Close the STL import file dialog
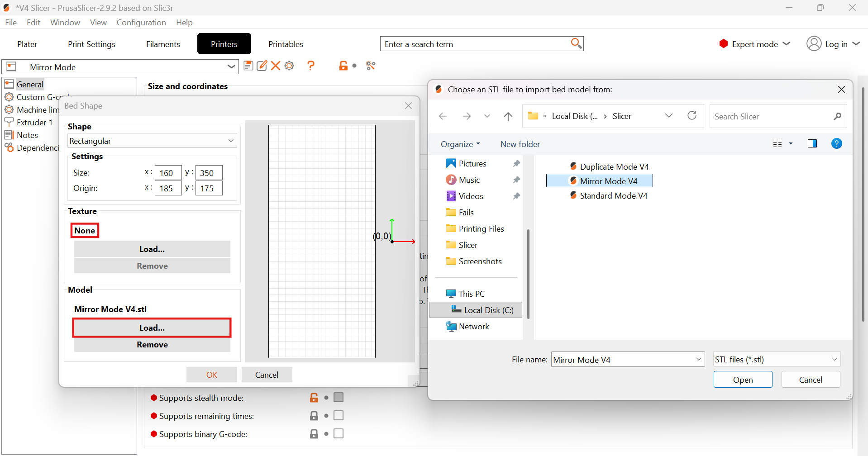Image resolution: width=868 pixels, height=456 pixels. (x=841, y=89)
